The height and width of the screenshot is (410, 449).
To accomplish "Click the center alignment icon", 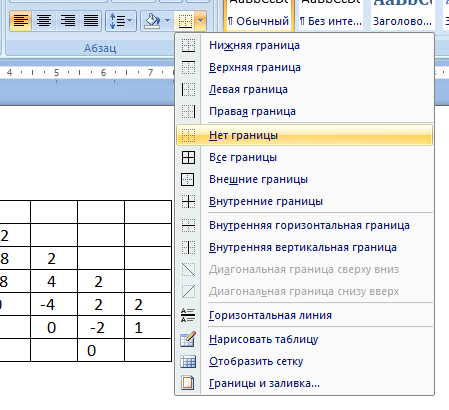I will (x=44, y=21).
